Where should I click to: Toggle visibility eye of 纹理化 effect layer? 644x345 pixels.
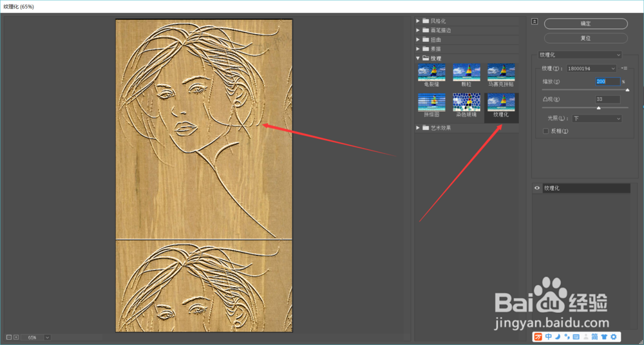pos(537,188)
